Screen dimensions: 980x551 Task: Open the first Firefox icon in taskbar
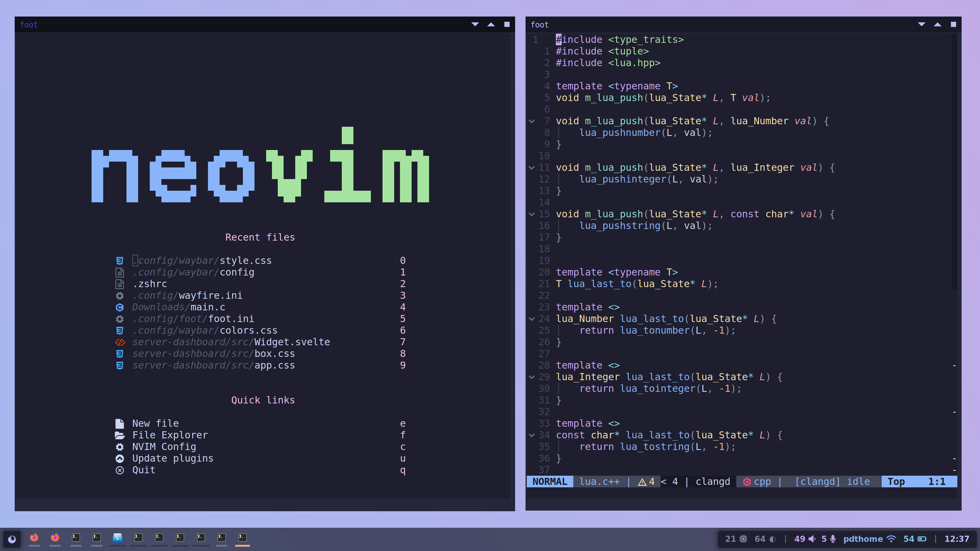(34, 537)
